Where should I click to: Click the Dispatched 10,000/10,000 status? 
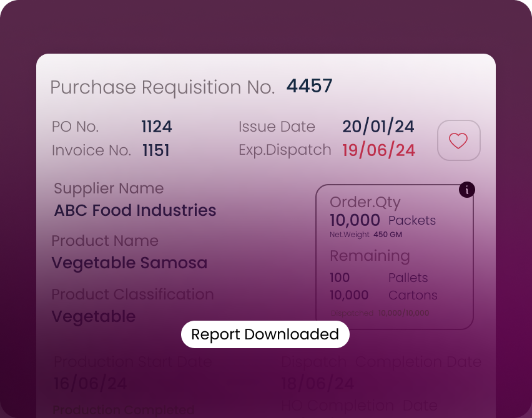click(380, 313)
